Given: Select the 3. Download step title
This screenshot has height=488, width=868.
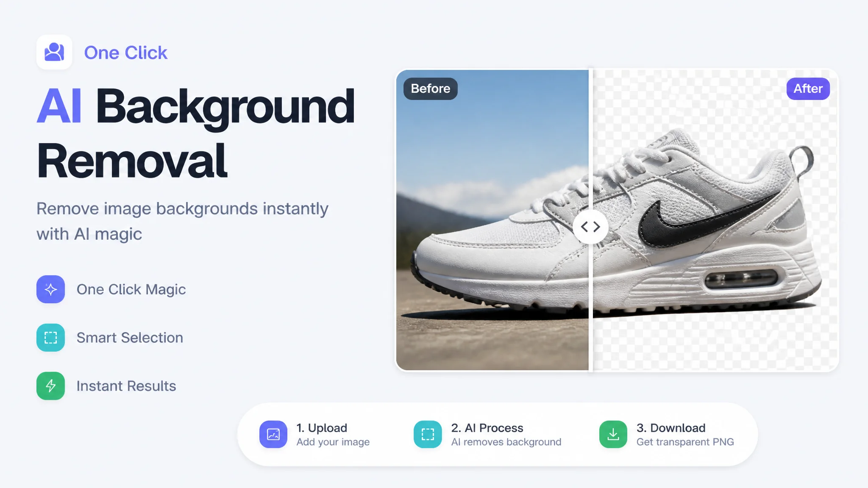Looking at the screenshot, I should (671, 428).
